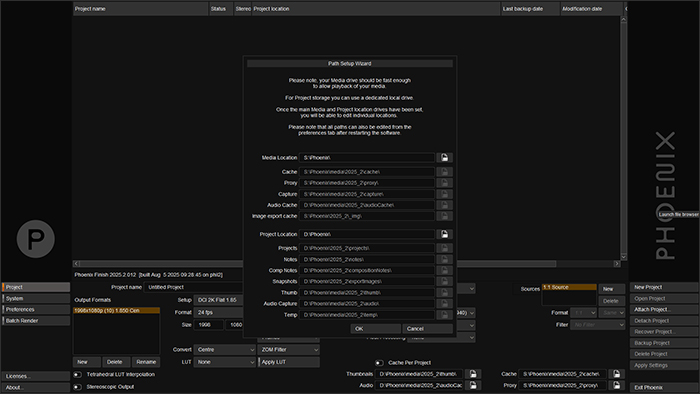This screenshot has height=394, width=700.
Task: Enable Tetrahedral LUT Interpolation toggle
Action: pos(78,374)
